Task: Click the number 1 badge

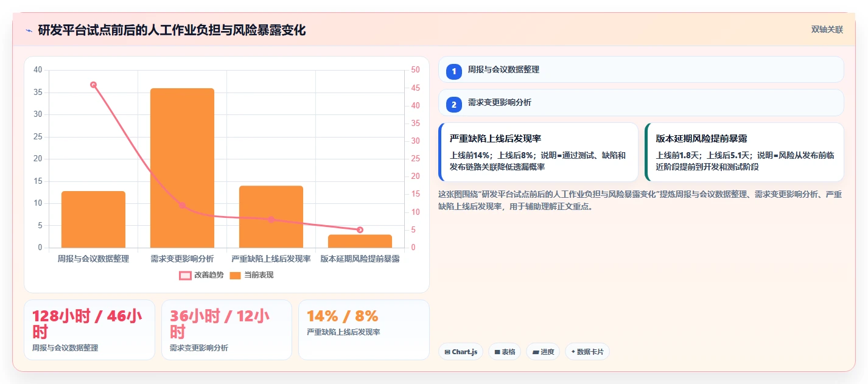Action: tap(454, 71)
